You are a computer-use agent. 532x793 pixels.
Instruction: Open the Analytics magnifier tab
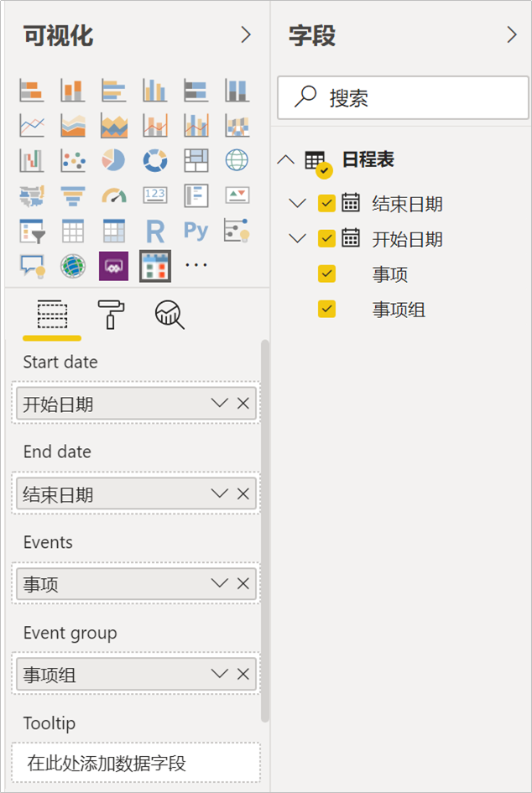(169, 315)
